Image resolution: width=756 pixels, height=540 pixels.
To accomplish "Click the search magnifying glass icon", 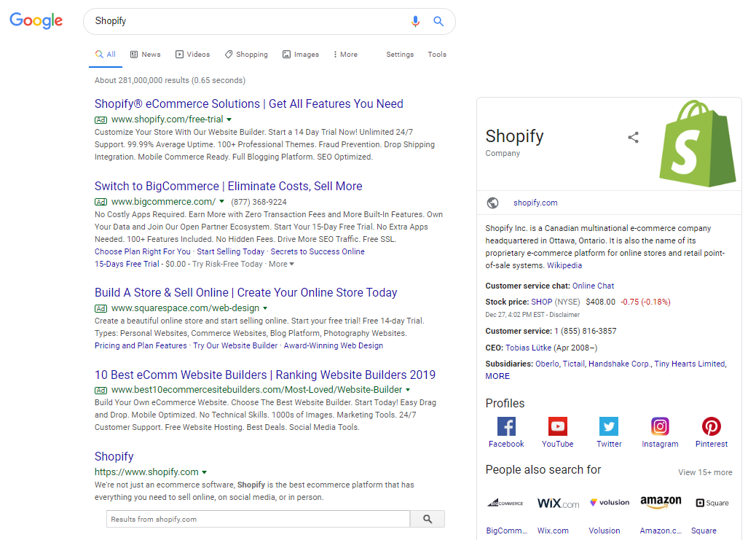I will pos(438,21).
